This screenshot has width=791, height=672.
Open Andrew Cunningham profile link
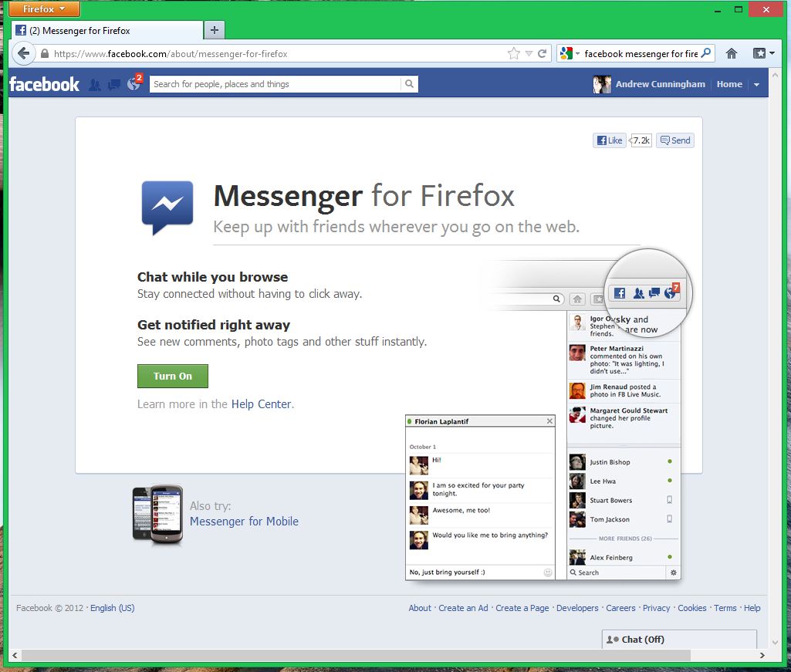tap(661, 84)
